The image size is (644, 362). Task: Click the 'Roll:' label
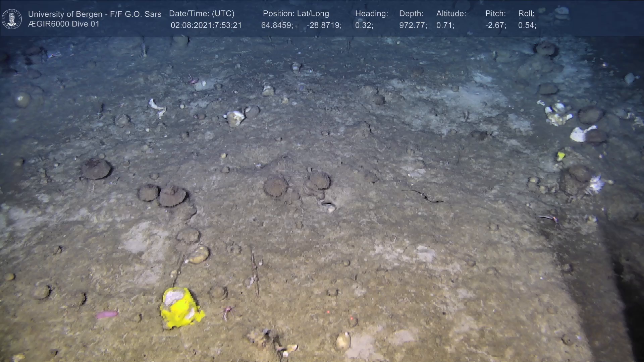click(x=526, y=14)
